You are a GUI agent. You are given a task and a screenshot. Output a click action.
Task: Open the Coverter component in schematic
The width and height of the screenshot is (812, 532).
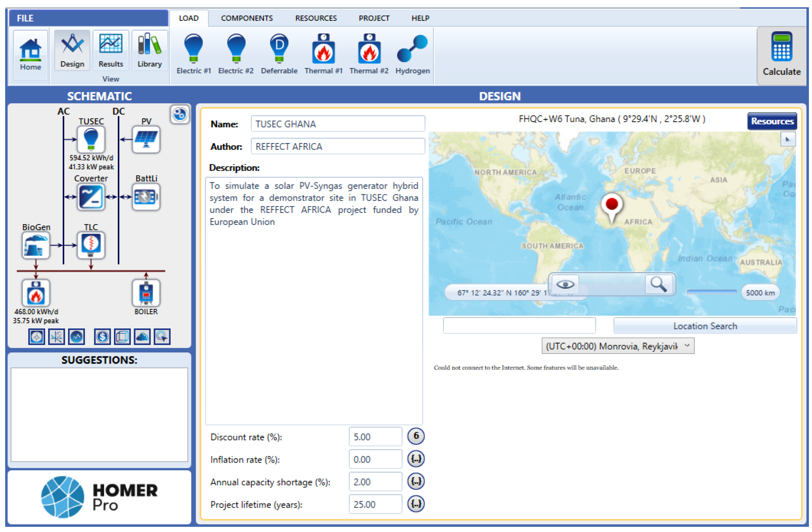[91, 197]
